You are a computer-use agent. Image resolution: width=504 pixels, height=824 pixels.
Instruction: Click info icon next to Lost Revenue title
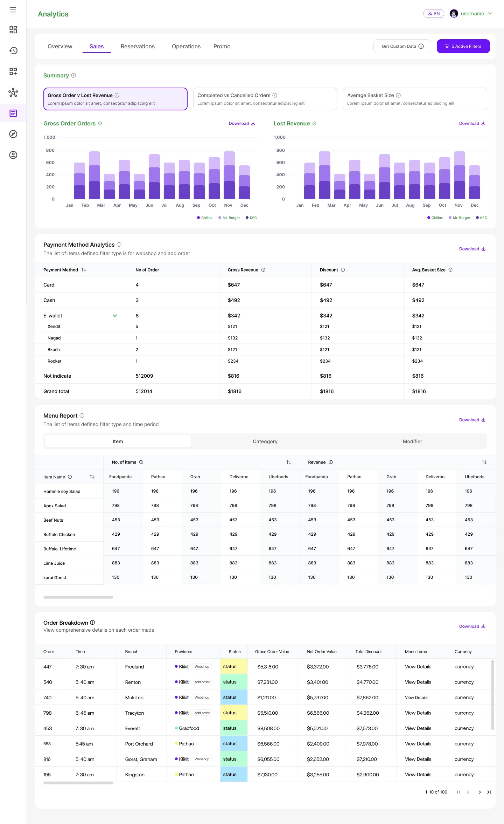coord(314,123)
